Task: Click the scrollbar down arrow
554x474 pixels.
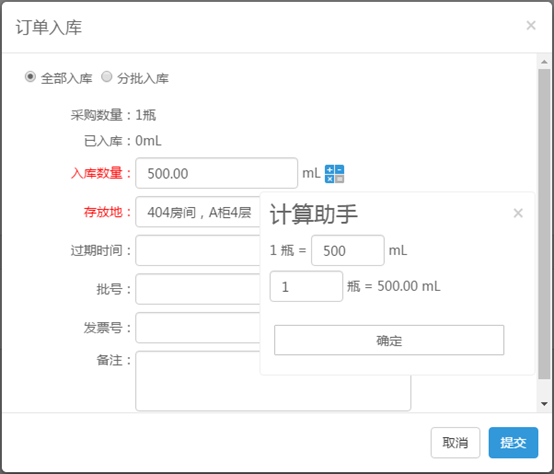Action: [544, 404]
